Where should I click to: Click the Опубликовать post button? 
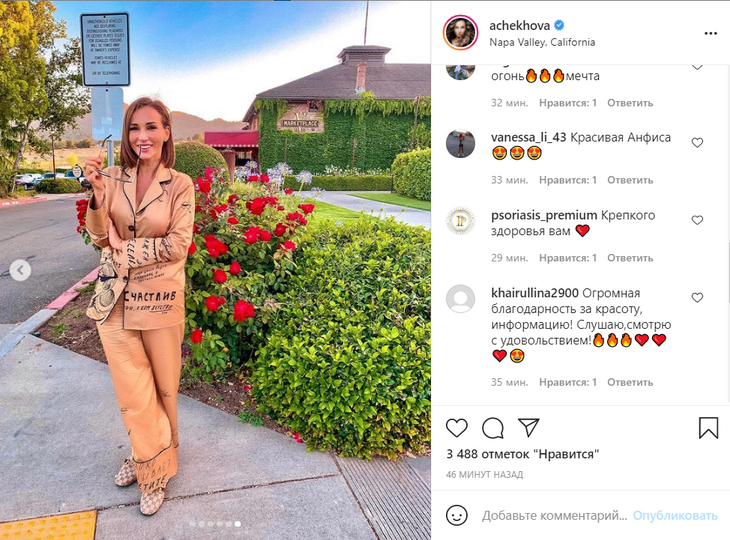(x=675, y=515)
